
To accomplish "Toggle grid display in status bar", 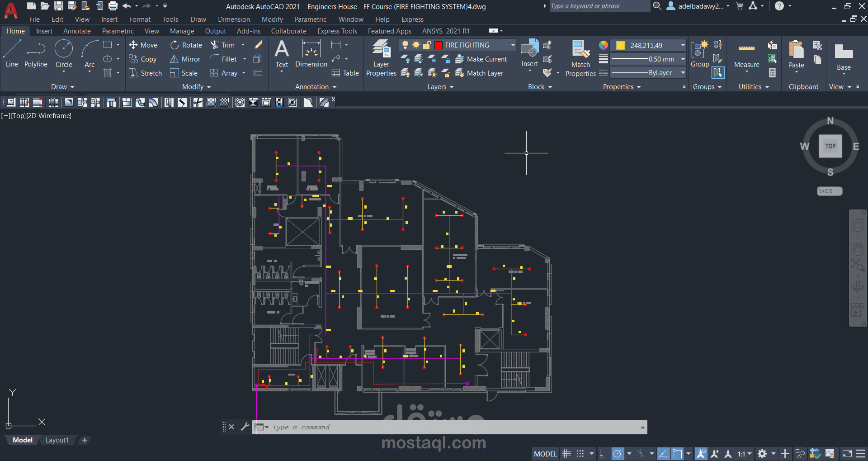I will 567,453.
